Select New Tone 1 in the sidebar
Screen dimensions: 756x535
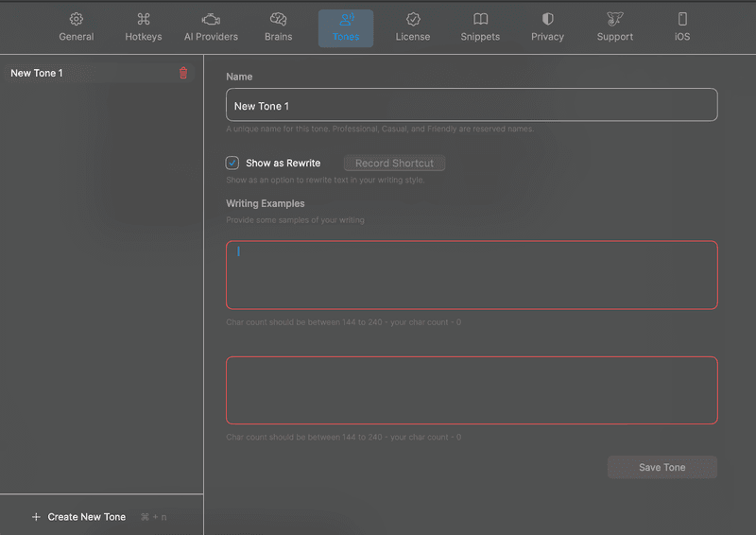click(38, 73)
